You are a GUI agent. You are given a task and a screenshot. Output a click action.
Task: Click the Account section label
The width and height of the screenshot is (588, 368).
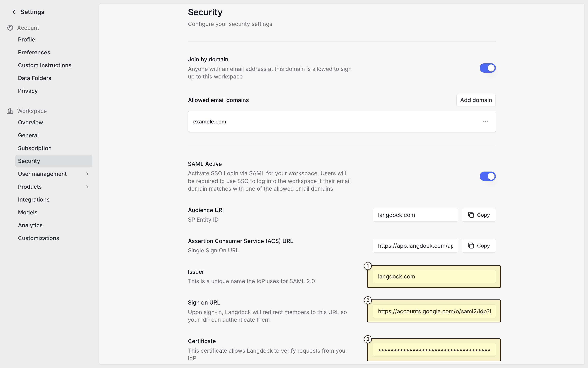(x=28, y=28)
